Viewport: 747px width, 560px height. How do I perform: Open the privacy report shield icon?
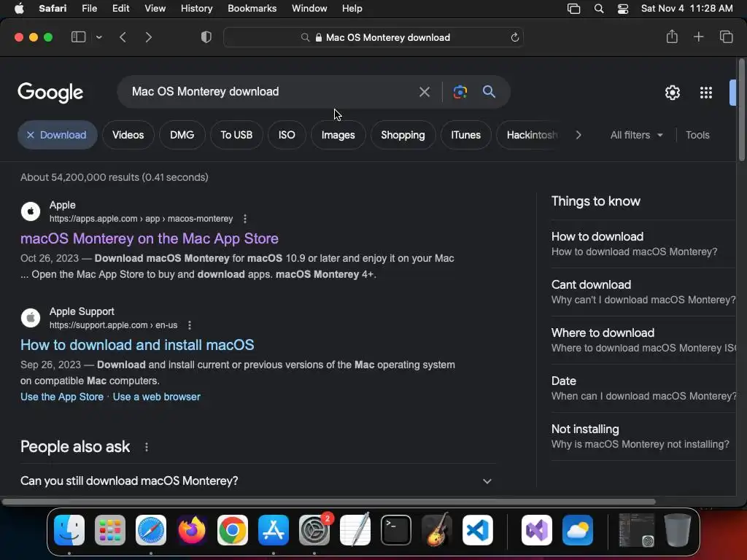point(206,37)
